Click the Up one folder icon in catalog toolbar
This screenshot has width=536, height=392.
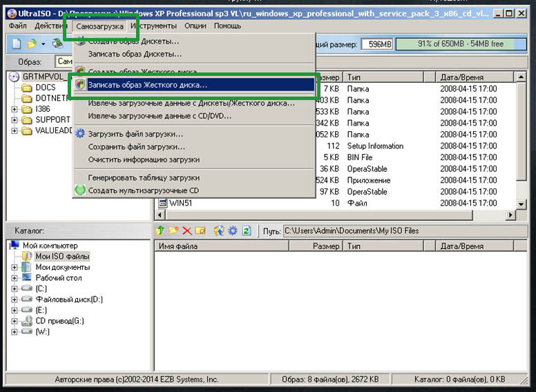coord(160,231)
